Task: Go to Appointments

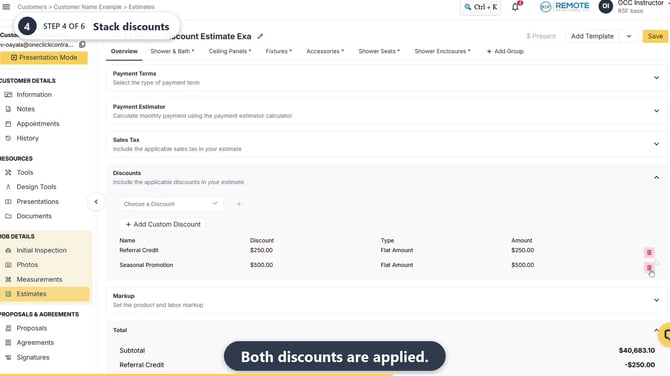Action: tap(38, 123)
